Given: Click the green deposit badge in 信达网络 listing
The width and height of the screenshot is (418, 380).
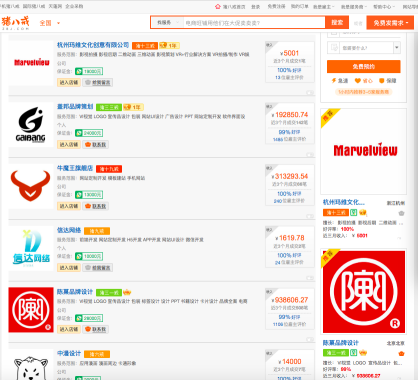Looking at the screenshot, I should (x=89, y=256).
